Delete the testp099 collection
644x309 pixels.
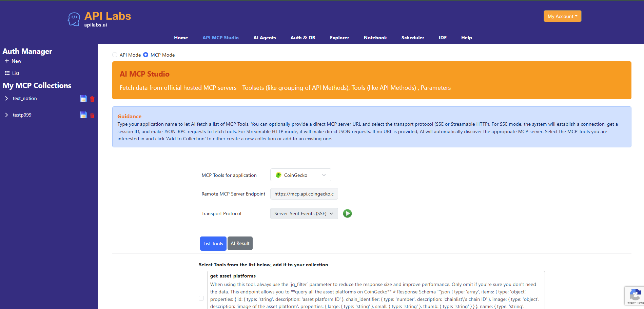pyautogui.click(x=92, y=116)
